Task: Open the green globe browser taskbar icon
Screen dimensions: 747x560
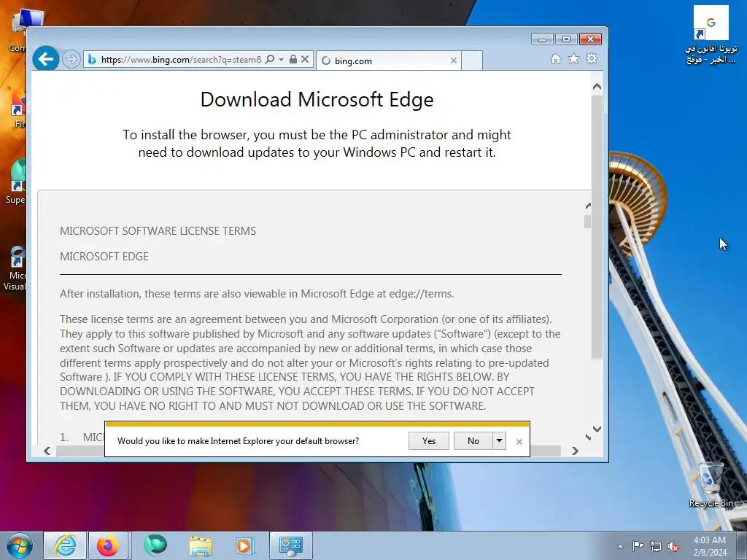Action: tap(155, 545)
